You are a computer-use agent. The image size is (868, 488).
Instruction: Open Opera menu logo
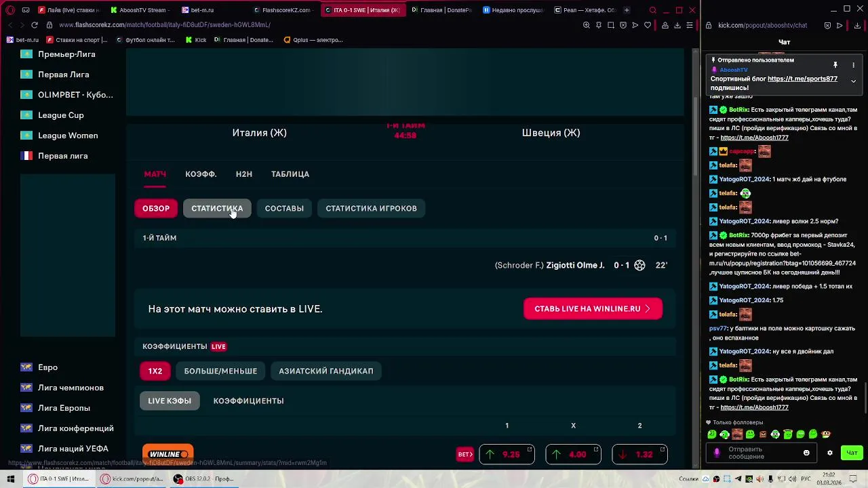[10, 10]
